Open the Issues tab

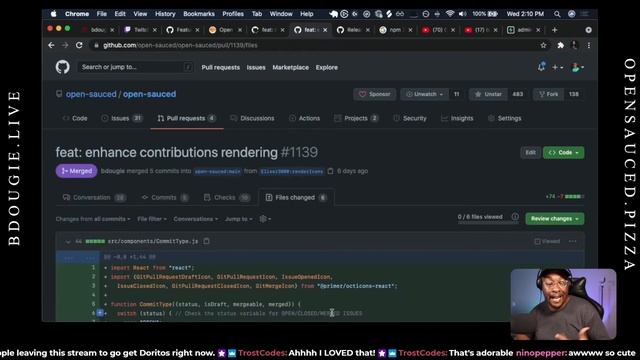[x=121, y=118]
